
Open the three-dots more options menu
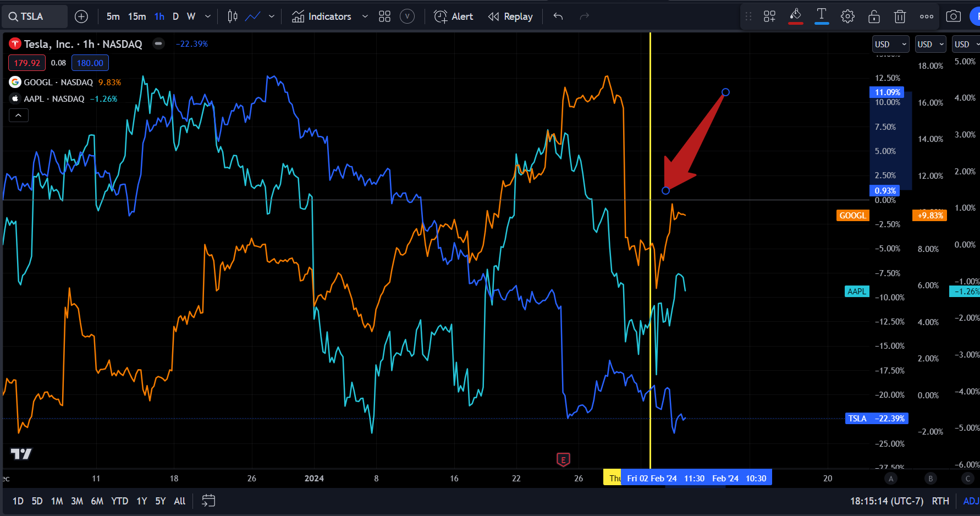coord(927,17)
